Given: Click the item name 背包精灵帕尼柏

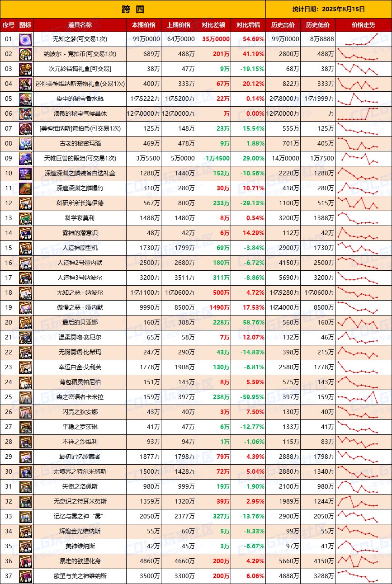Looking at the screenshot, I should point(80,382).
